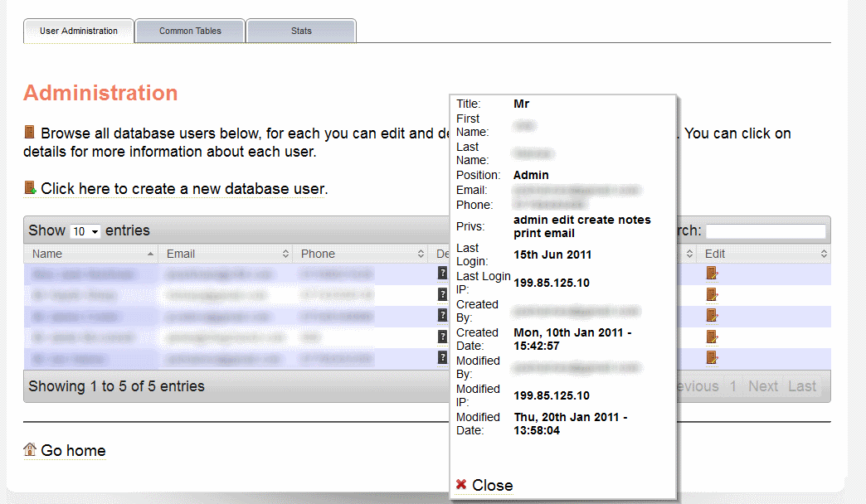This screenshot has height=504, width=866.
Task: Click the house icon next to Go home
Action: click(30, 450)
